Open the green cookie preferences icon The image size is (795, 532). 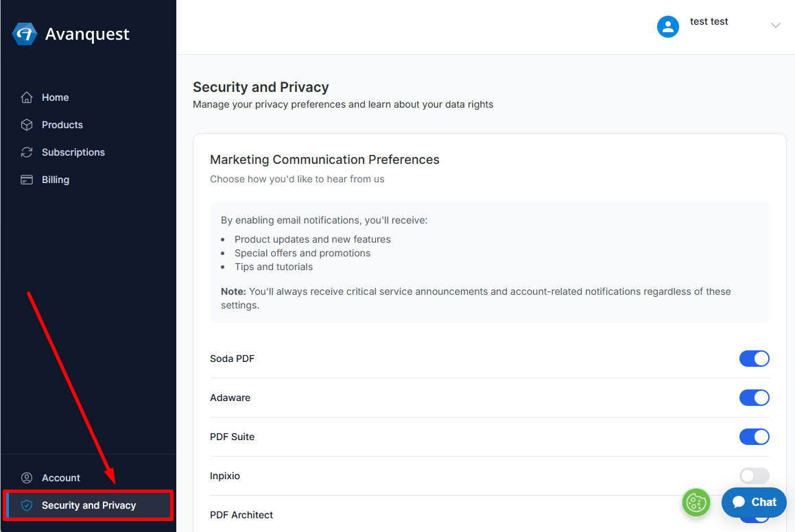tap(696, 503)
